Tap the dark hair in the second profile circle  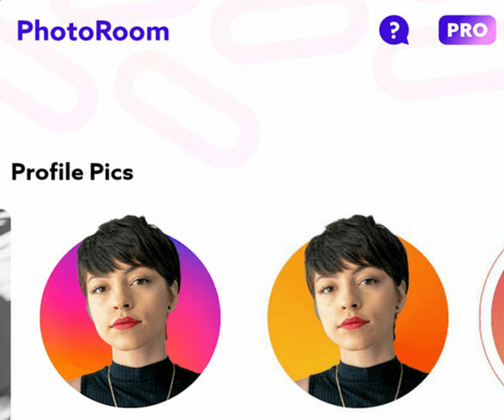tap(356, 241)
